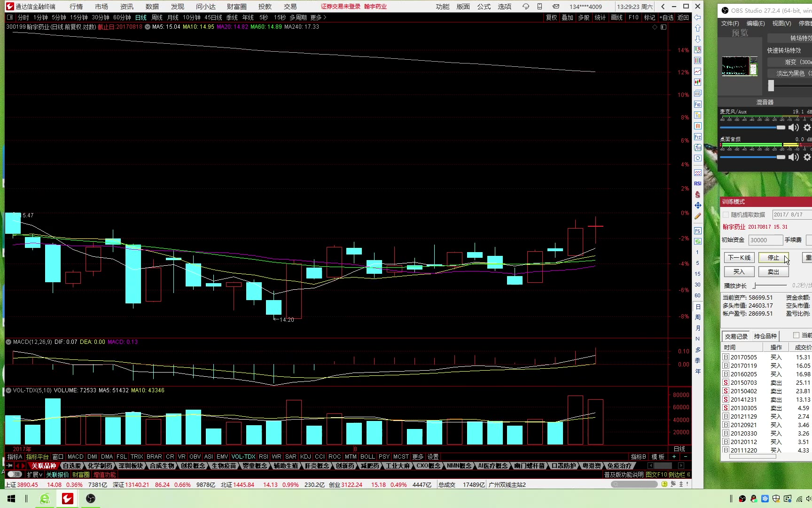Click the F10 company info icon
812x508 pixels.
698,104
